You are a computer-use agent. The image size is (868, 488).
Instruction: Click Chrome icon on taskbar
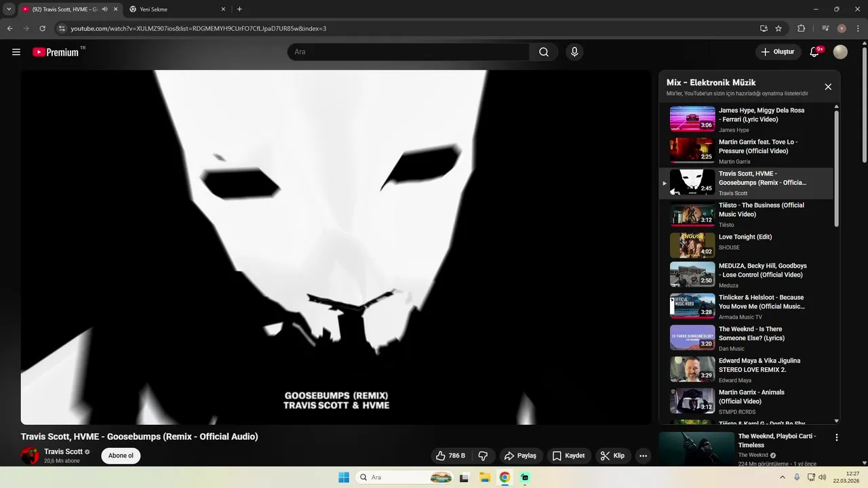point(505,477)
